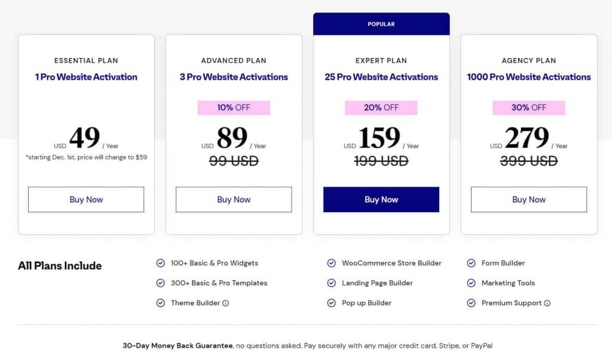Image resolution: width=612 pixels, height=364 pixels.
Task: Click checkmark icon next to WooCommerce Store Builder
Action: [331, 263]
